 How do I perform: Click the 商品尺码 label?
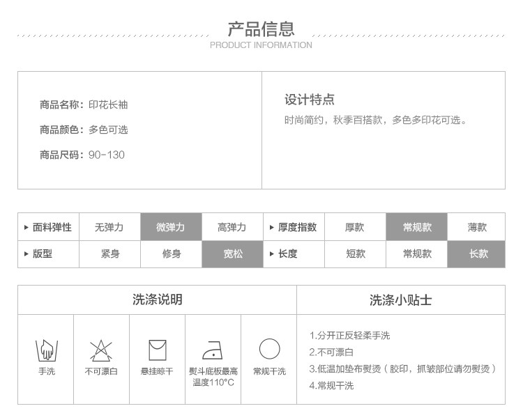click(x=61, y=155)
